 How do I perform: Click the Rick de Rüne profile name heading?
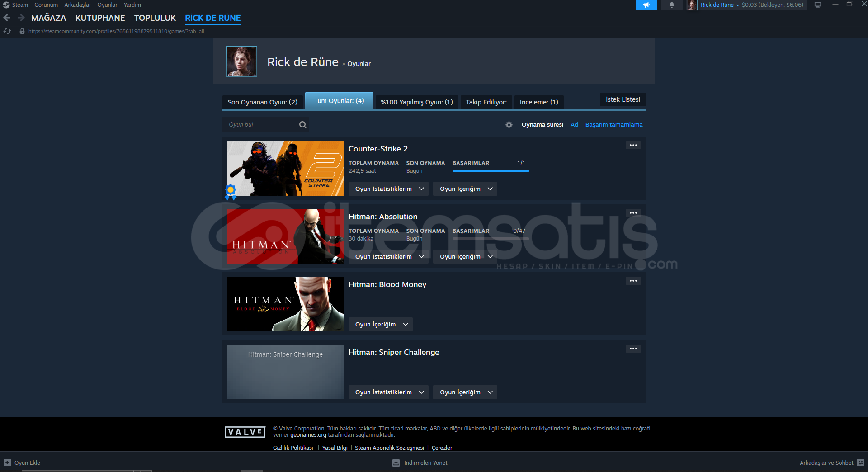coord(303,62)
